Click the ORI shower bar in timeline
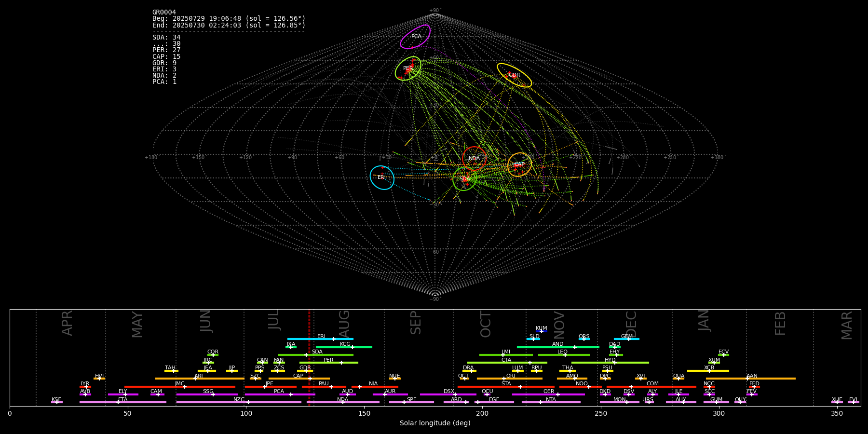Image resolution: width=868 pixels, height=434 pixels. (x=510, y=379)
